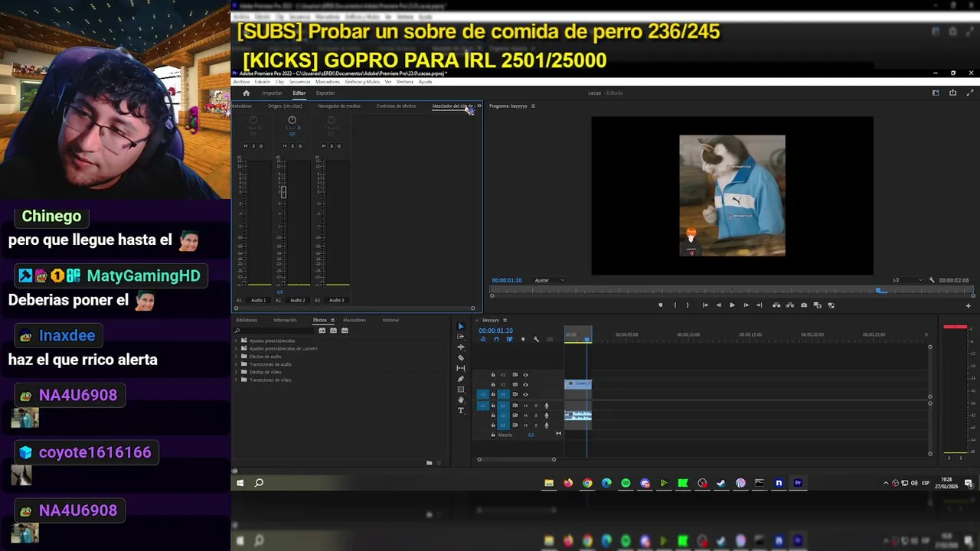Select the Pen tool
Screen dimensions: 980x551
pyautogui.click(x=461, y=379)
